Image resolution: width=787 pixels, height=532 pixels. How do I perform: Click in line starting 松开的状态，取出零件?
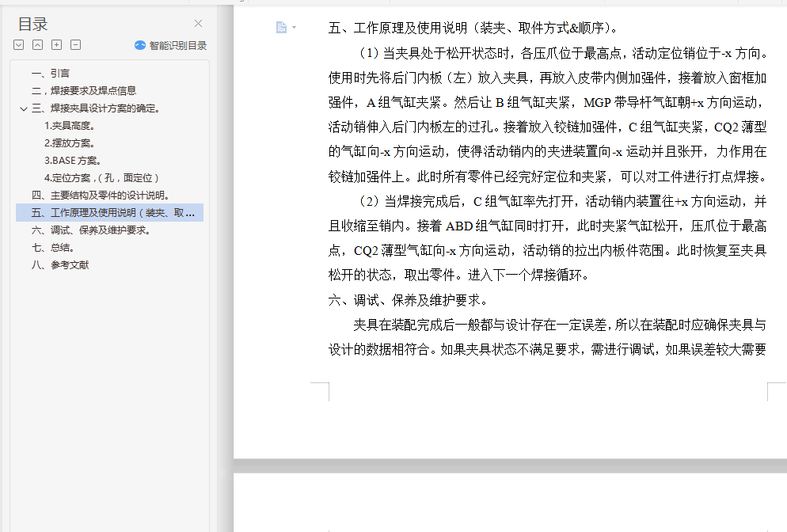pyautogui.click(x=458, y=275)
